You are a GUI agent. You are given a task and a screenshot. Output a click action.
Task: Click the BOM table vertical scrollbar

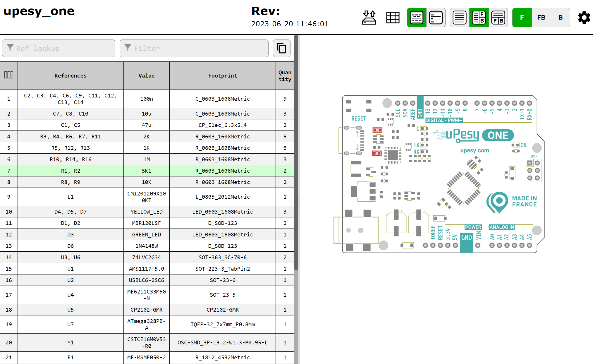(296, 152)
